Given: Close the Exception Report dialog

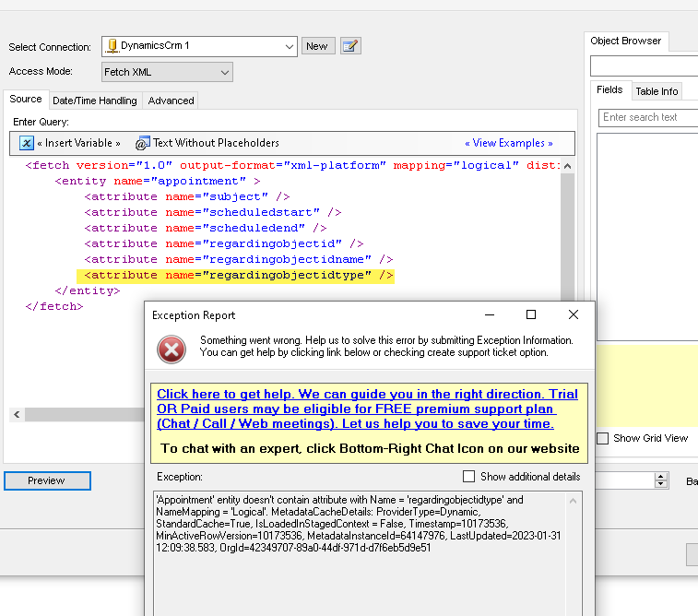Looking at the screenshot, I should 574,315.
